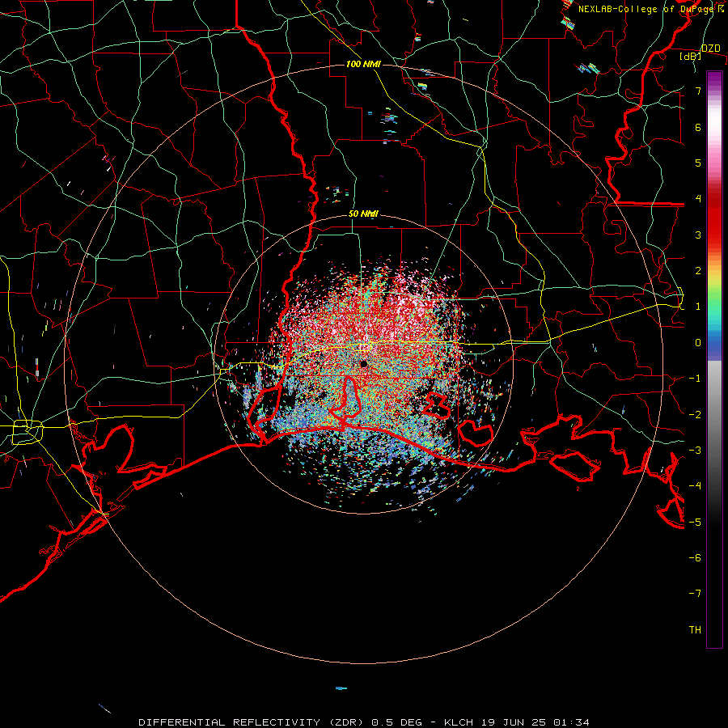Click the 3 tick label on color scale
728x728 pixels.
click(698, 235)
